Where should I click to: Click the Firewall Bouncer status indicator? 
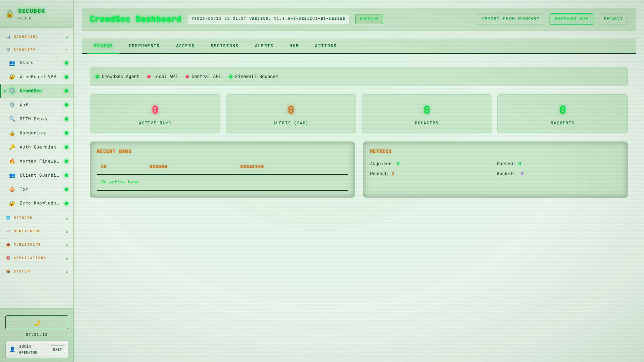tap(231, 76)
